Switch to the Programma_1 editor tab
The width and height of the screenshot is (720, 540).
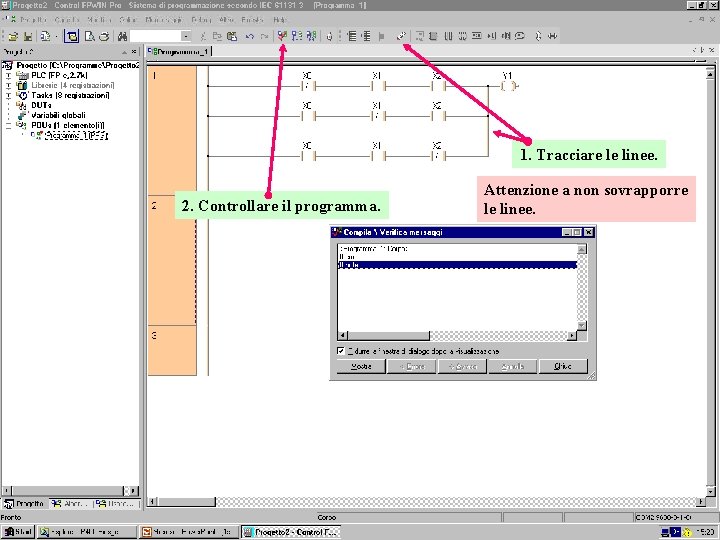[180, 52]
